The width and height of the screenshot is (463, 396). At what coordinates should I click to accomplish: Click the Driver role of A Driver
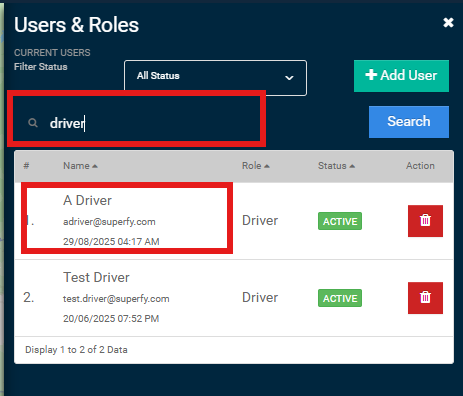point(260,221)
